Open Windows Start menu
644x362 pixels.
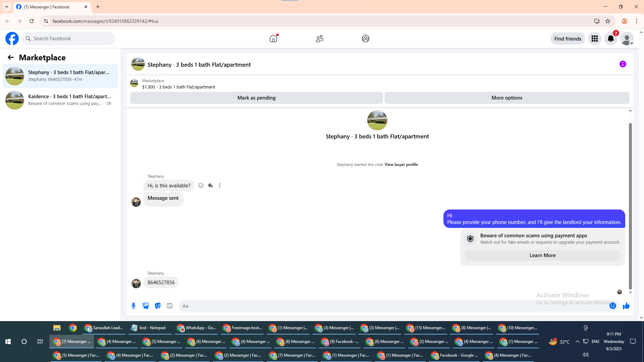[8, 342]
